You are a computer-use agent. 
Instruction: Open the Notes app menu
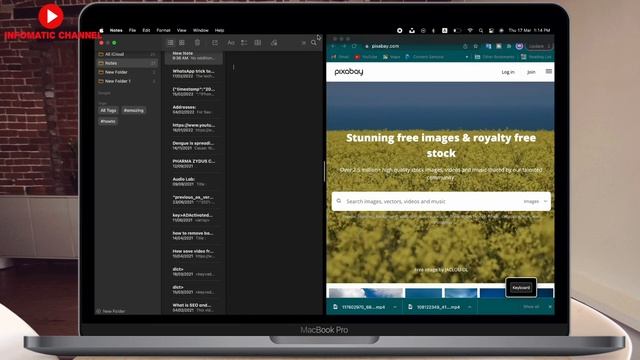point(116,30)
